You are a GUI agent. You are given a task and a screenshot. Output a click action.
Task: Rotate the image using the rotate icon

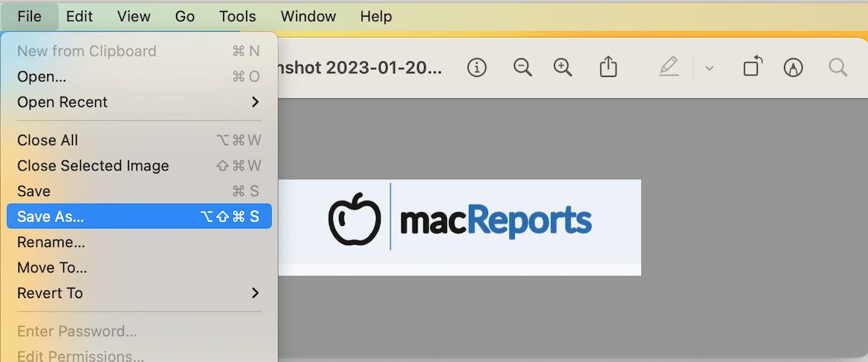point(752,67)
